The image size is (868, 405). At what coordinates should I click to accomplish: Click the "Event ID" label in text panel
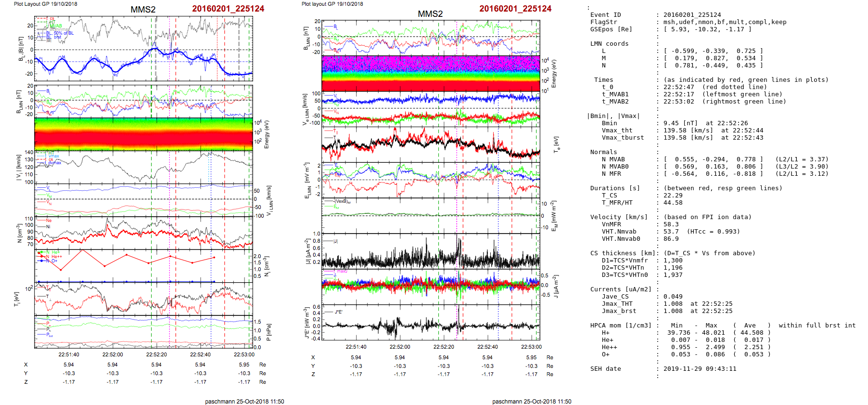tap(605, 15)
